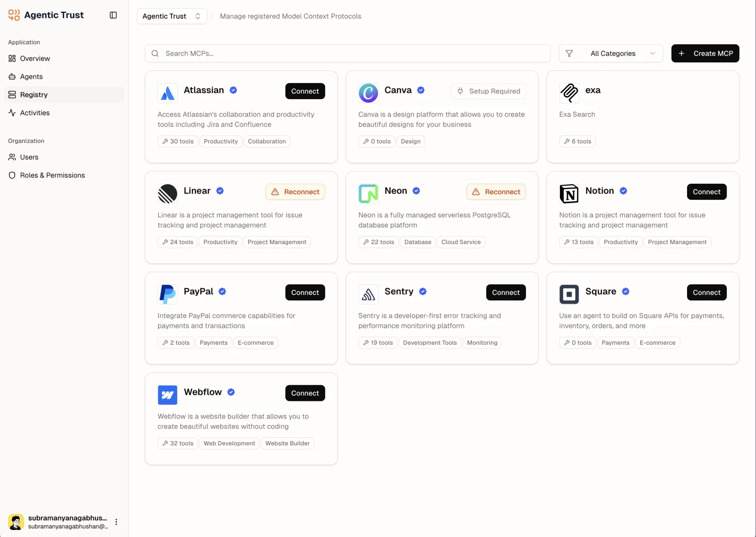
Task: Connect the Square MCP
Action: tap(707, 292)
